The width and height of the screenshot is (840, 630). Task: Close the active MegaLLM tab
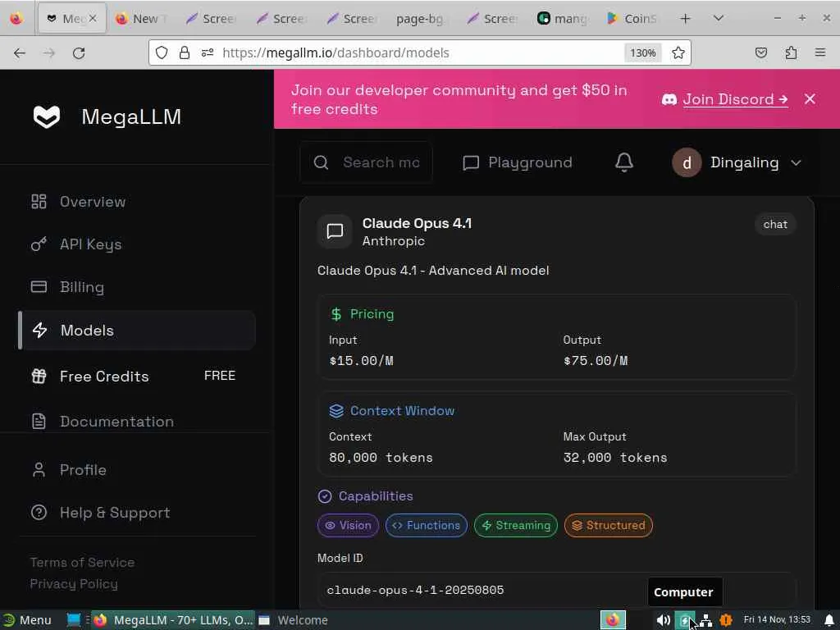(x=92, y=19)
